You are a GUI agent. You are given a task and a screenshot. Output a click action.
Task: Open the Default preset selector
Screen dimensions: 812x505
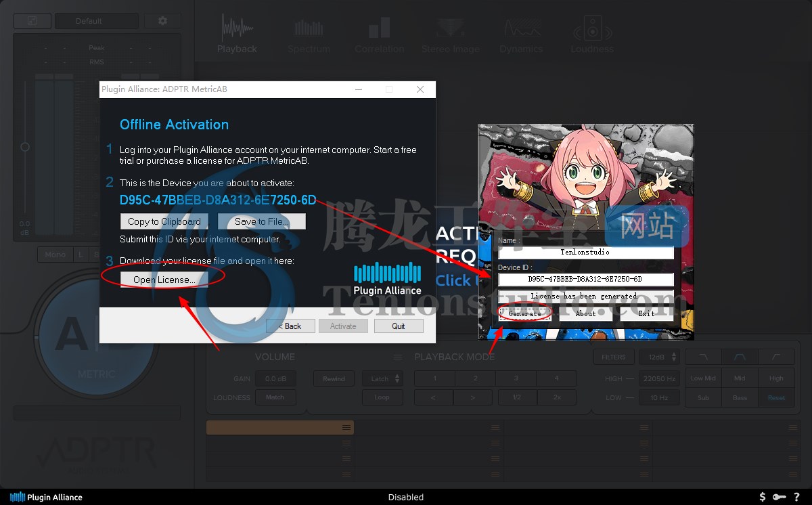pyautogui.click(x=97, y=21)
